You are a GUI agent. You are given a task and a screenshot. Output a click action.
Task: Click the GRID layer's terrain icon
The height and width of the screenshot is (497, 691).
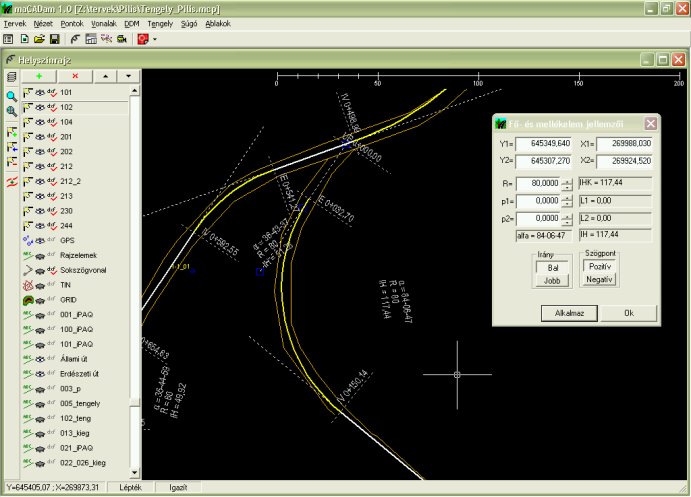(x=28, y=300)
